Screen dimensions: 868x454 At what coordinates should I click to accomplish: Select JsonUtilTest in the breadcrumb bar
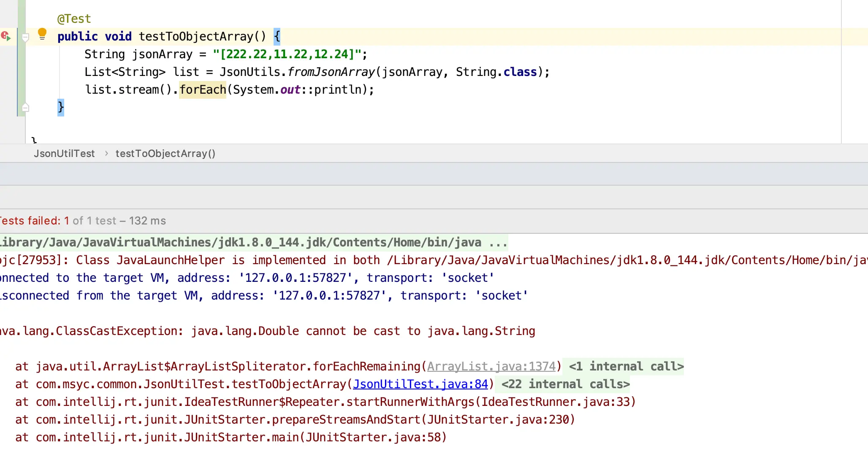pyautogui.click(x=64, y=154)
